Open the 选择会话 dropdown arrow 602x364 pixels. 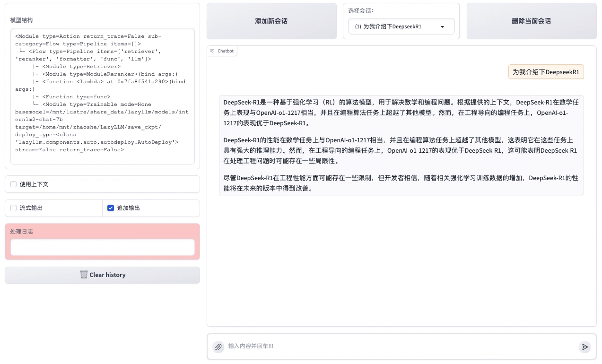click(x=443, y=27)
